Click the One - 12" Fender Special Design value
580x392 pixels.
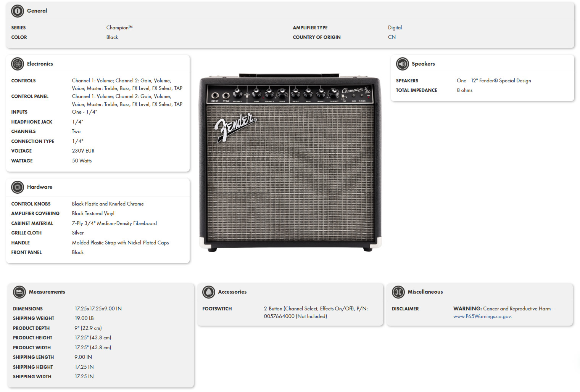pyautogui.click(x=494, y=80)
